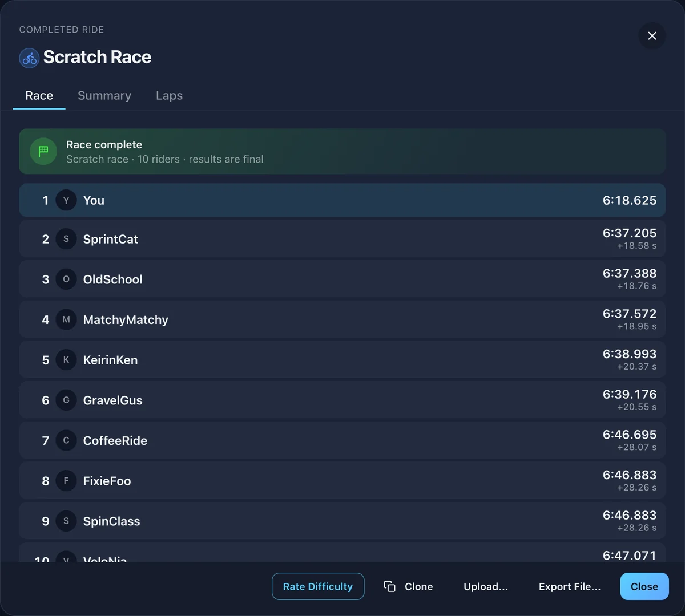Click the +18.58 s gap value
The image size is (685, 616).
[x=637, y=246]
